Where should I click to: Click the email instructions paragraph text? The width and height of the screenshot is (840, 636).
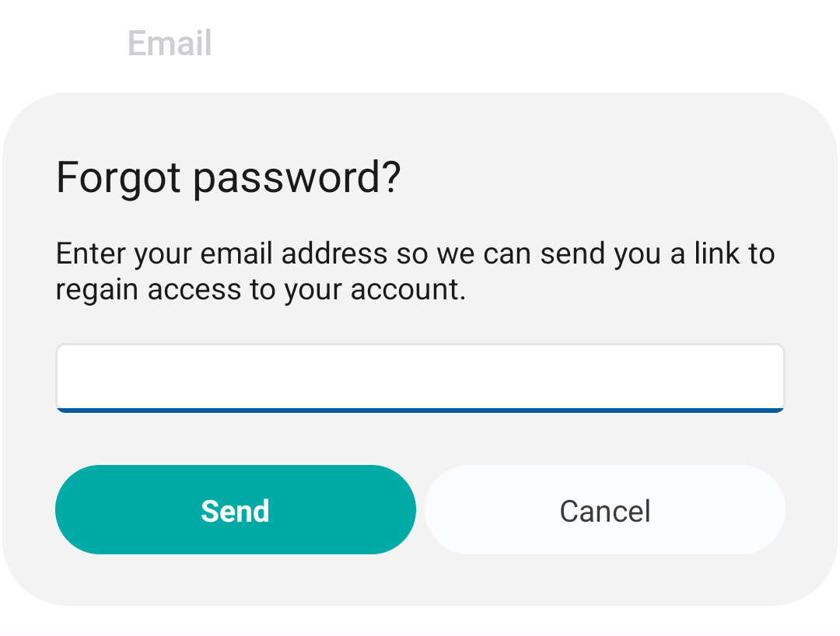click(x=415, y=271)
